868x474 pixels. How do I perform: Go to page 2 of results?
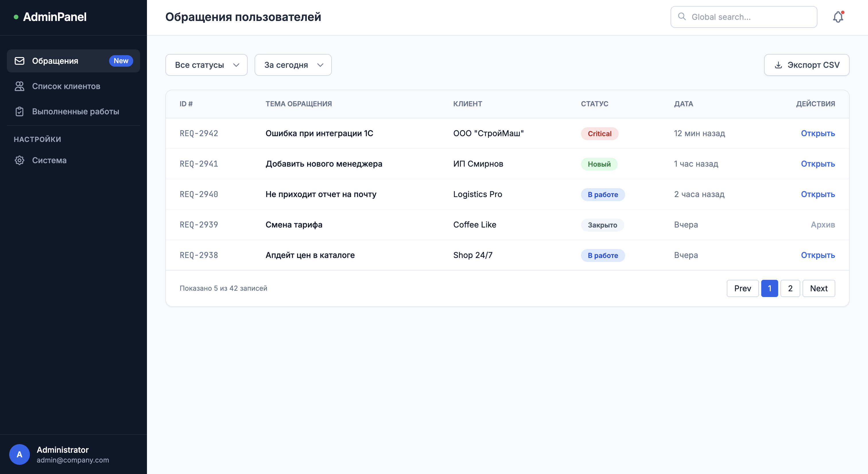tap(790, 288)
